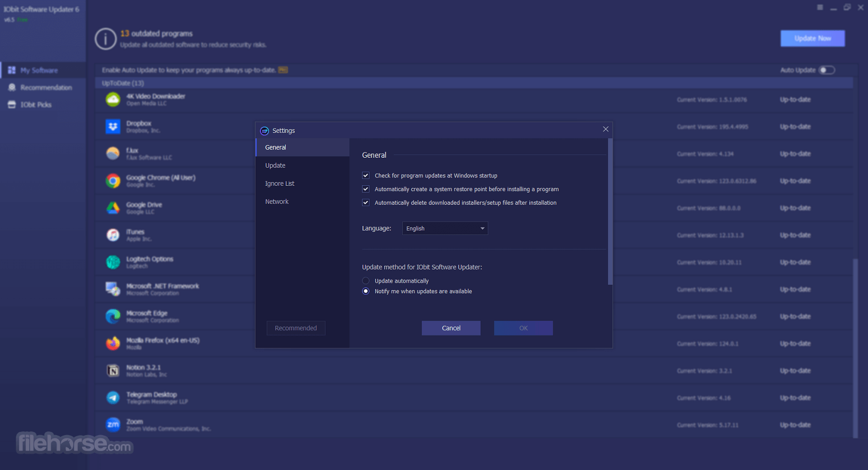Switch to the Update settings tab

click(303, 165)
